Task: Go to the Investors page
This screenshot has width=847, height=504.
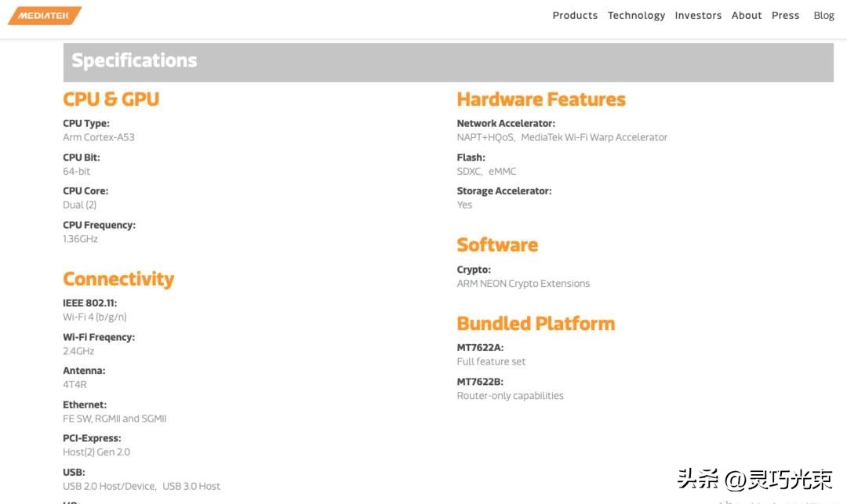Action: tap(698, 16)
